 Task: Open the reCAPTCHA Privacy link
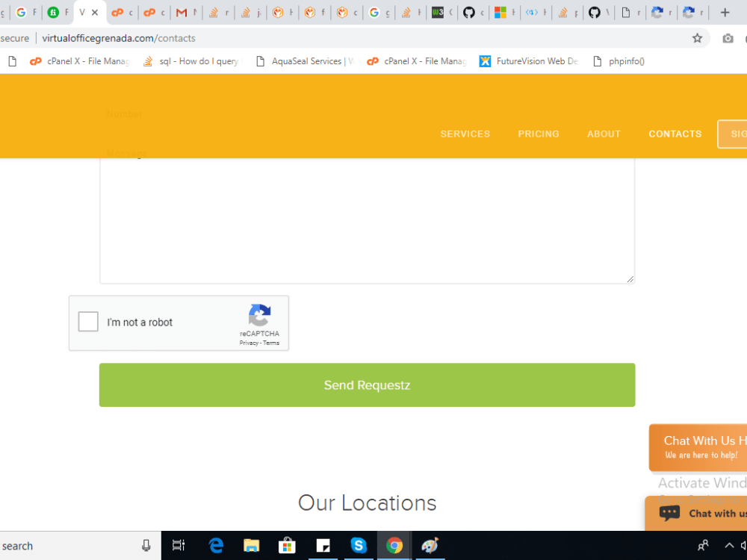point(249,343)
